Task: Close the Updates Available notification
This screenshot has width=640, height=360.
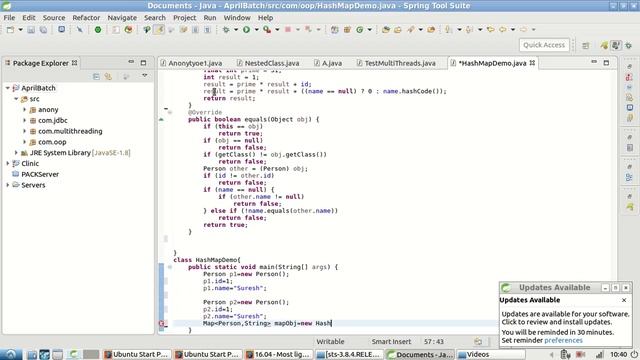Action: (x=624, y=300)
